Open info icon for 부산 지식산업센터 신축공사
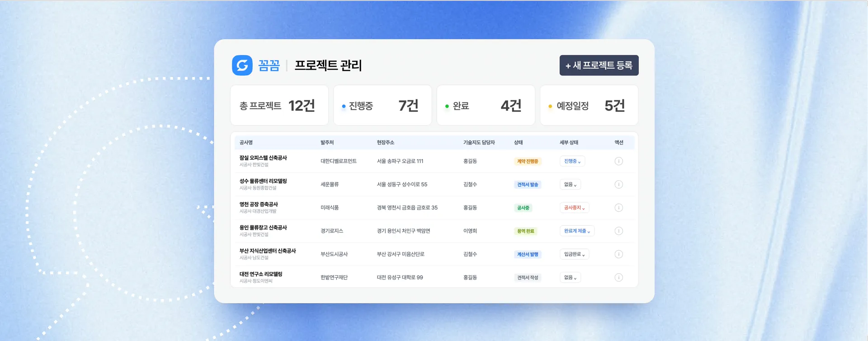The width and height of the screenshot is (868, 341). point(619,254)
